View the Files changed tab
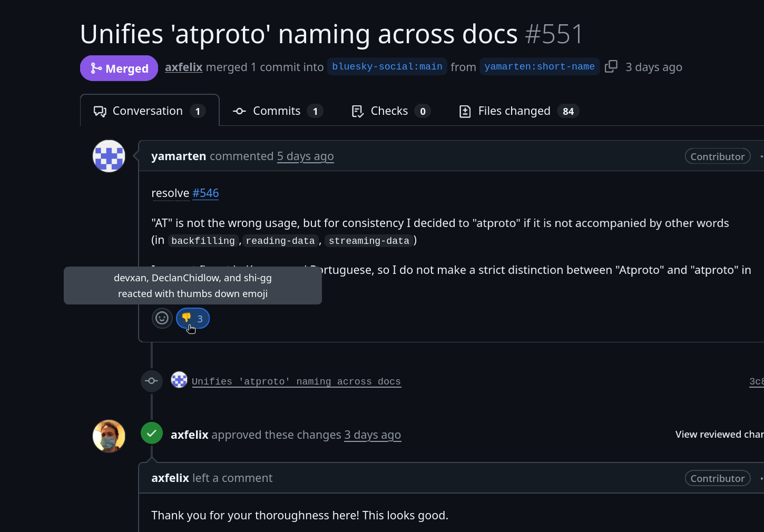The height and width of the screenshot is (532, 764). click(x=518, y=111)
